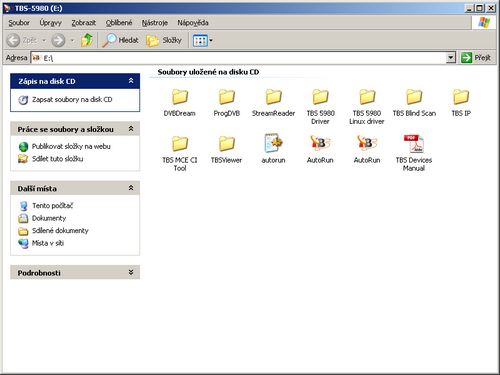Collapse the Další místa panel
Image resolution: width=500 pixels, height=375 pixels.
click(x=131, y=188)
